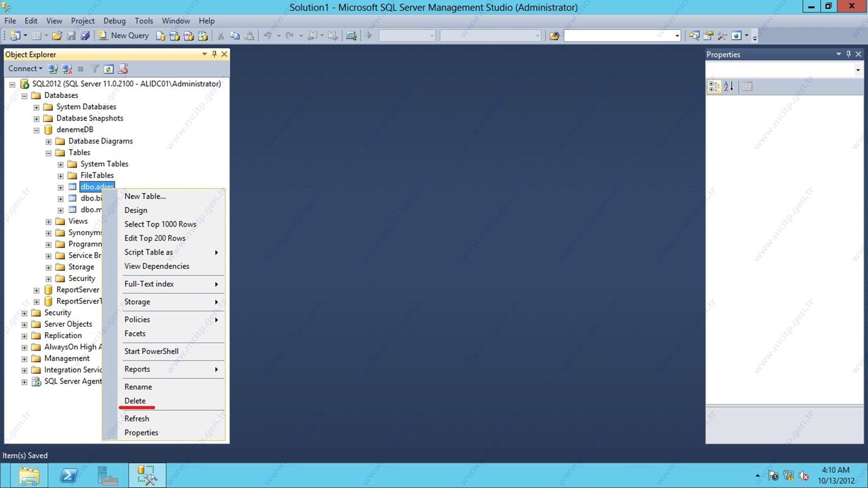This screenshot has width=868, height=488.
Task: Open the Find combo box dropdown
Action: tap(677, 36)
